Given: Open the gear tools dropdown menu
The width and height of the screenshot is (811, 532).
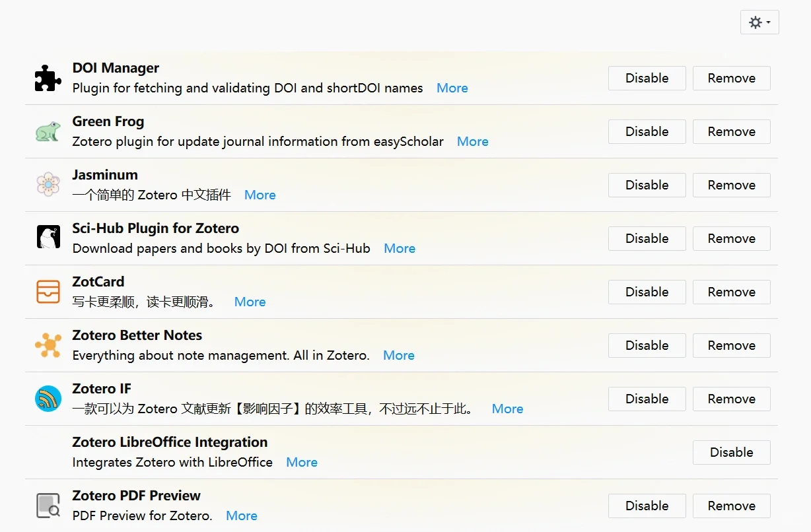Looking at the screenshot, I should [759, 22].
